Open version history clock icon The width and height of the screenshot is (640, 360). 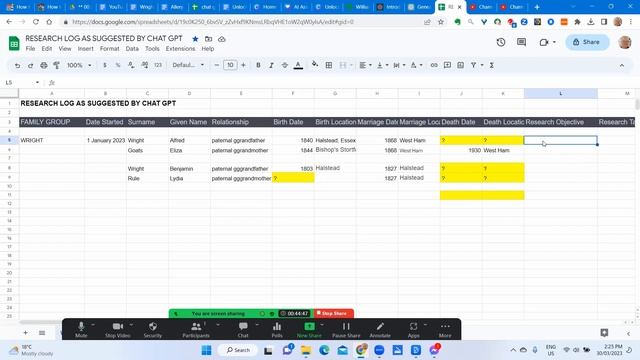(501, 42)
